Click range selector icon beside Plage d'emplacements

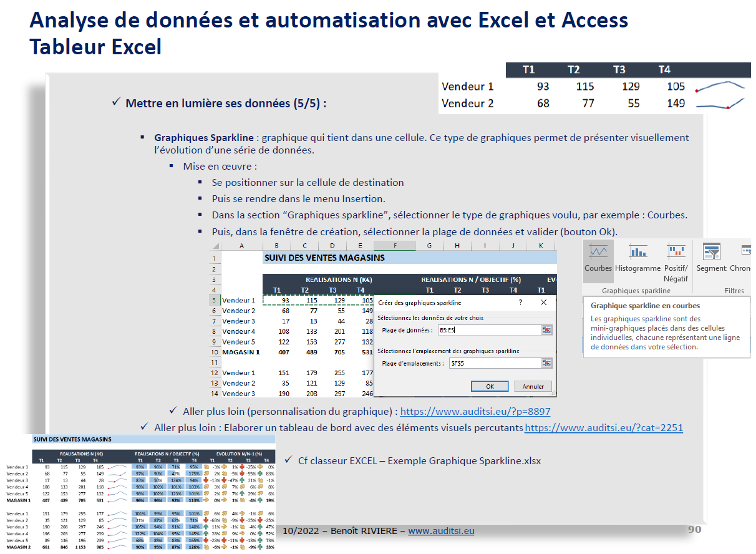pyautogui.click(x=546, y=363)
